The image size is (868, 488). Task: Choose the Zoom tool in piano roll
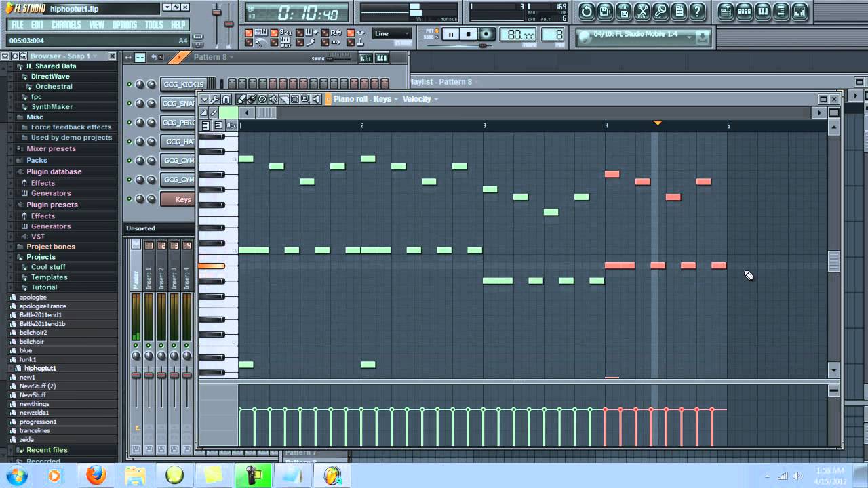point(306,99)
